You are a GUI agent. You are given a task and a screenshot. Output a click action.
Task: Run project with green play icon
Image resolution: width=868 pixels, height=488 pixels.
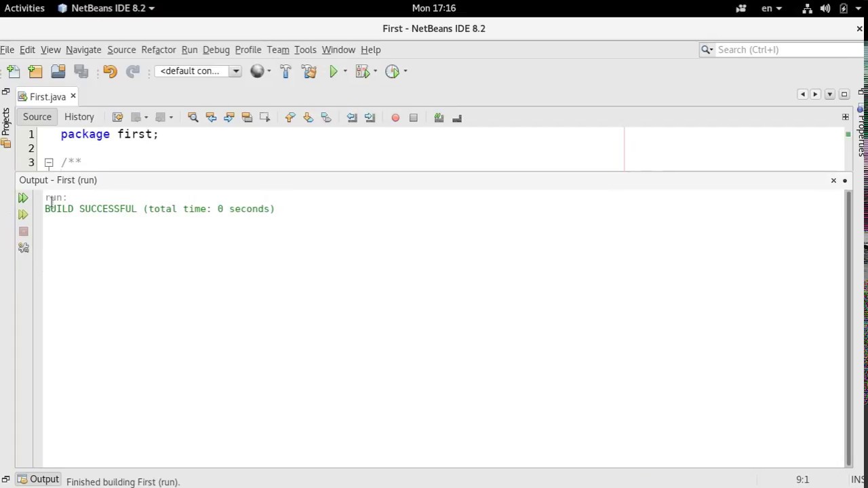click(334, 71)
